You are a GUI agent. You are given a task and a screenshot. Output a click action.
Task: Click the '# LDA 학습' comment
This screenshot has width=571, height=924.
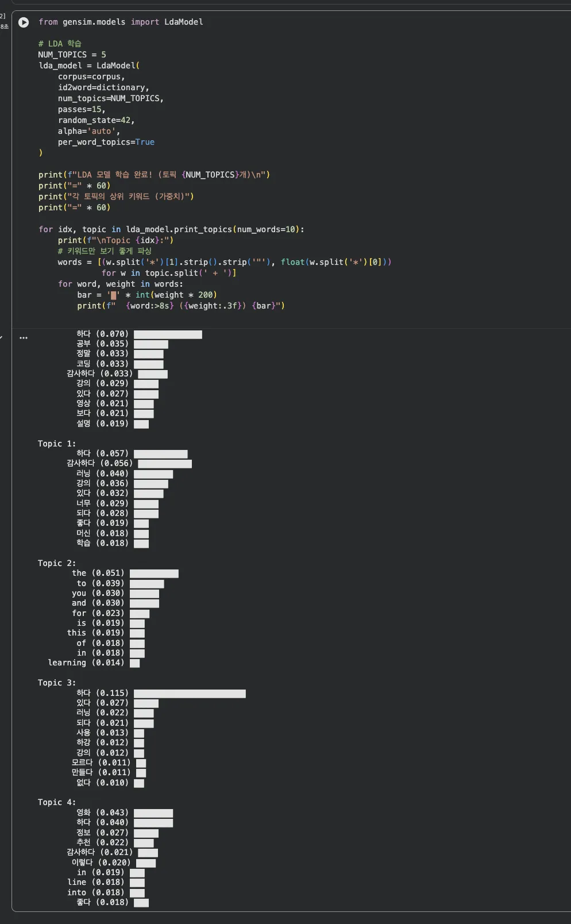tap(60, 44)
